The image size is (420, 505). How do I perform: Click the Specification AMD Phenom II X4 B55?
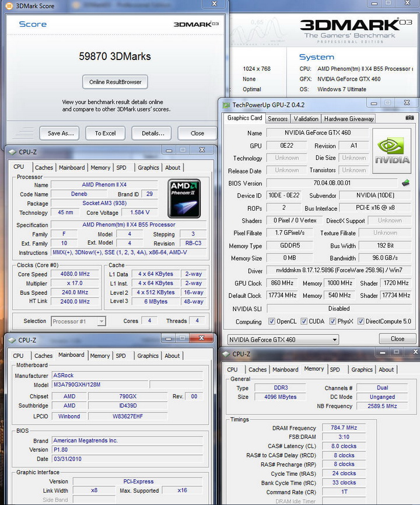pyautogui.click(x=129, y=225)
